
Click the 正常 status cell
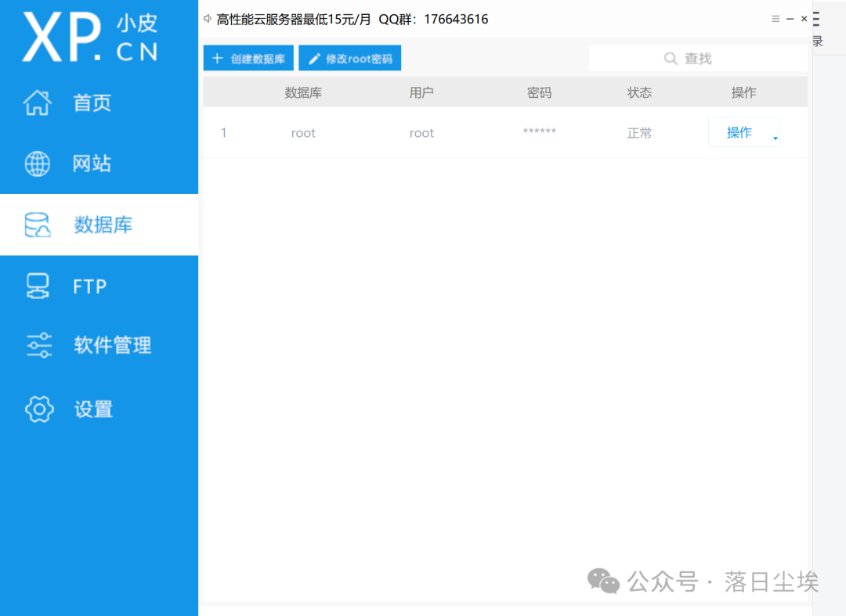pyautogui.click(x=639, y=132)
